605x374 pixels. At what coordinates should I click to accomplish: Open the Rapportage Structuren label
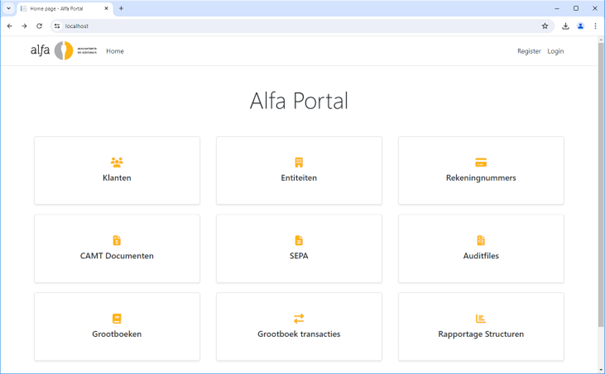[481, 334]
